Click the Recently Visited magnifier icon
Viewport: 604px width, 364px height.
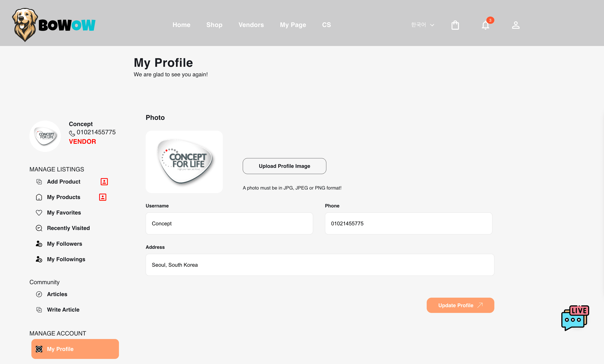click(x=39, y=228)
